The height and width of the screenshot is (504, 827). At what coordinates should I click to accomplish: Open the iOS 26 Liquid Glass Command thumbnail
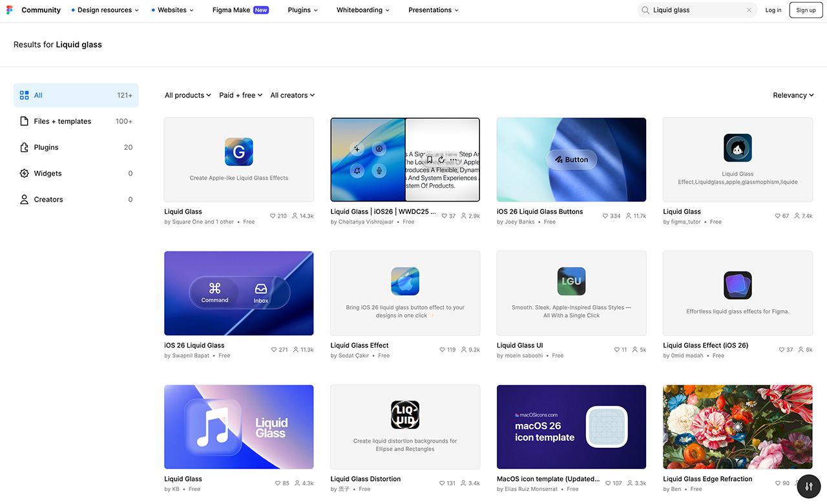[x=239, y=293]
